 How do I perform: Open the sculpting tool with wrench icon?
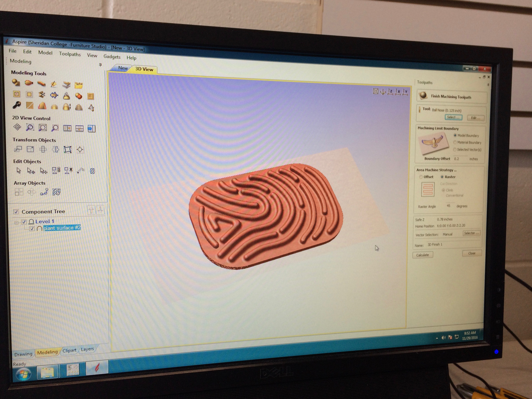17,105
